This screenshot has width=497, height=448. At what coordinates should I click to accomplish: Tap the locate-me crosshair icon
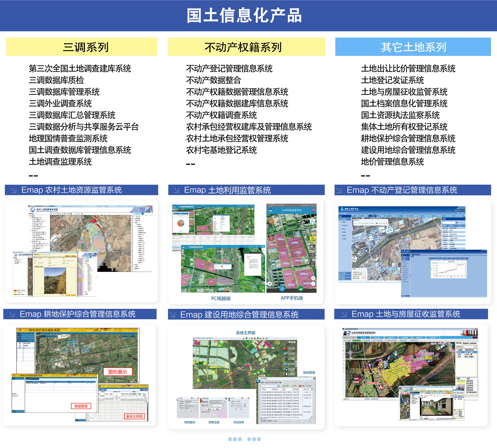270,284
